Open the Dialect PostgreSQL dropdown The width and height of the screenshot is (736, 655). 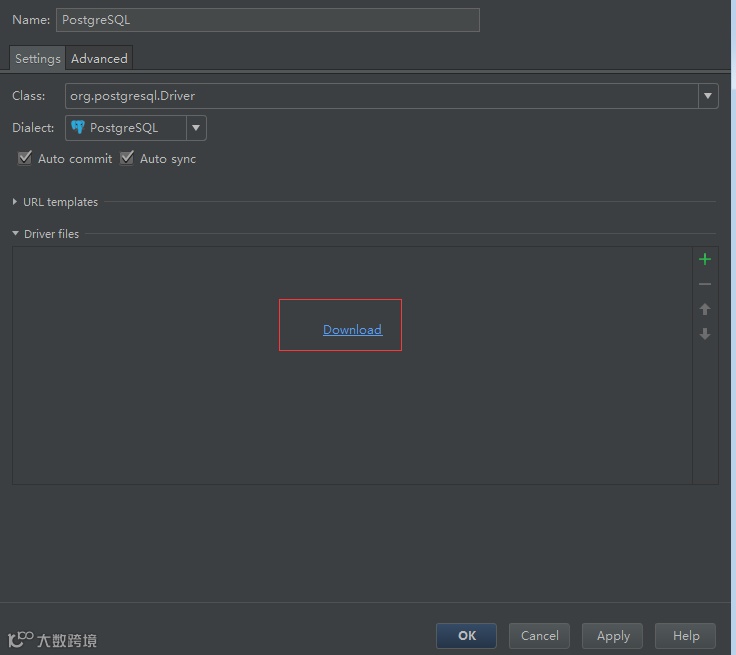tap(136, 128)
